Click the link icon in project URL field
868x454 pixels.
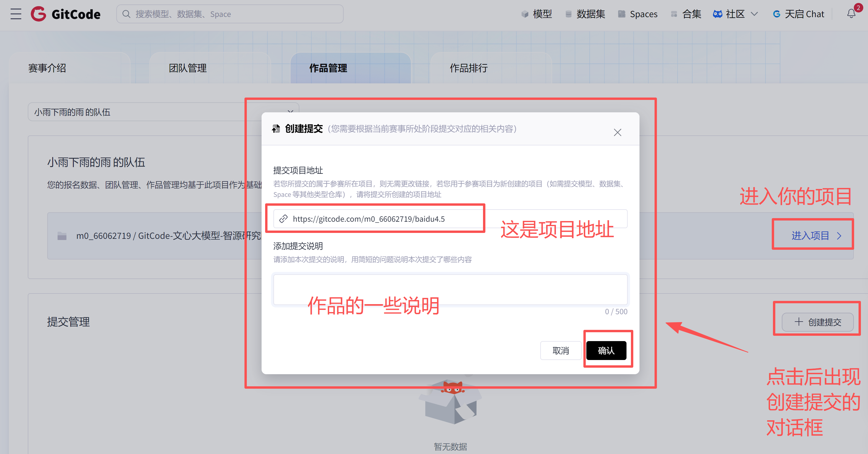[283, 219]
